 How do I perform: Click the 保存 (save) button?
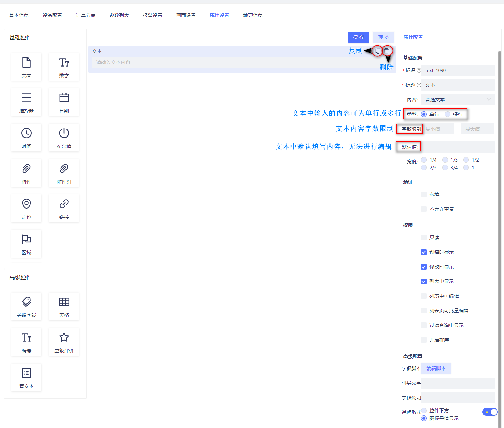click(x=358, y=37)
